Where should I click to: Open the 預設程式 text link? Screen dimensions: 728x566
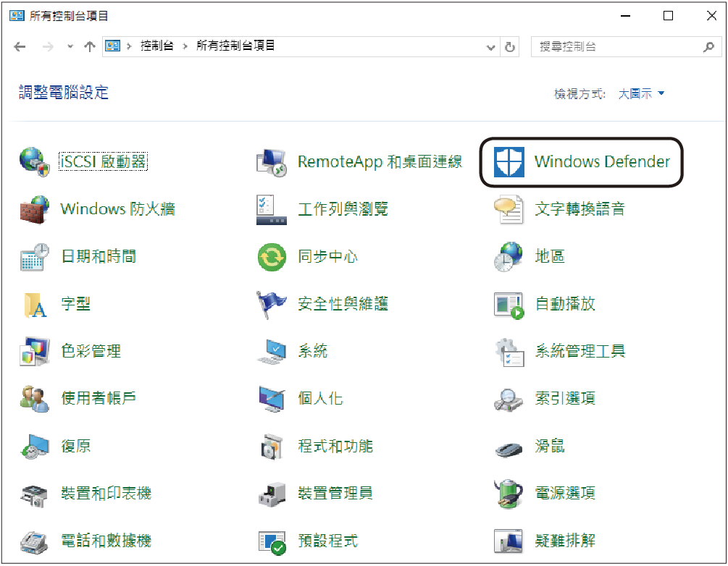(x=328, y=541)
